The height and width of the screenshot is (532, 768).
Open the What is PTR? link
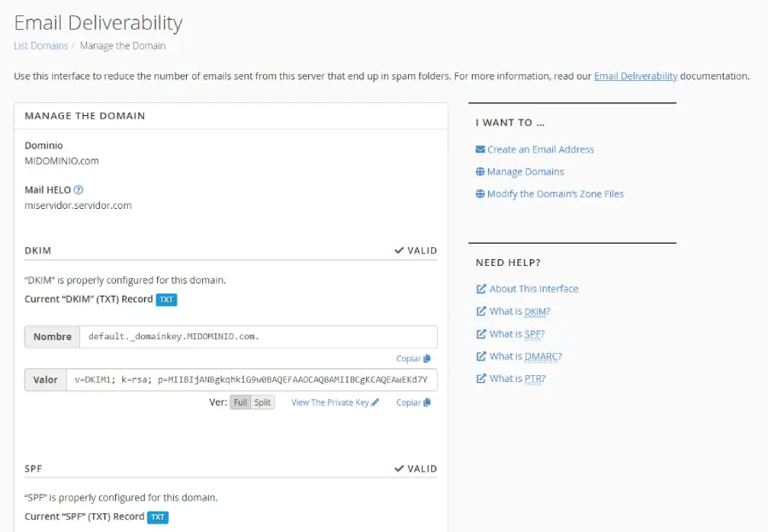tap(518, 379)
